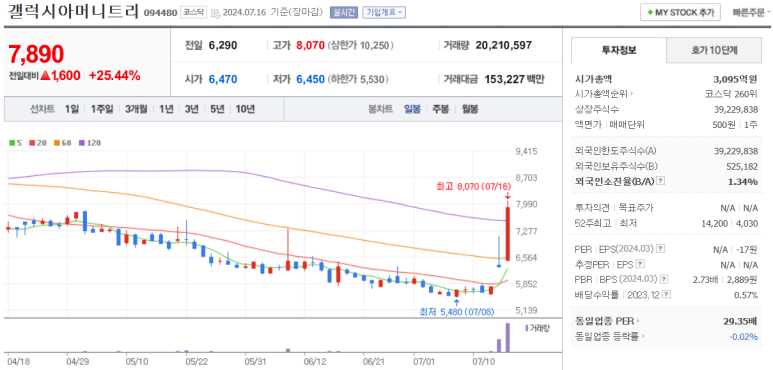773x370 pixels.
Task: Click the help icon beside 배당수익률 2023.12
Action: coord(667,295)
